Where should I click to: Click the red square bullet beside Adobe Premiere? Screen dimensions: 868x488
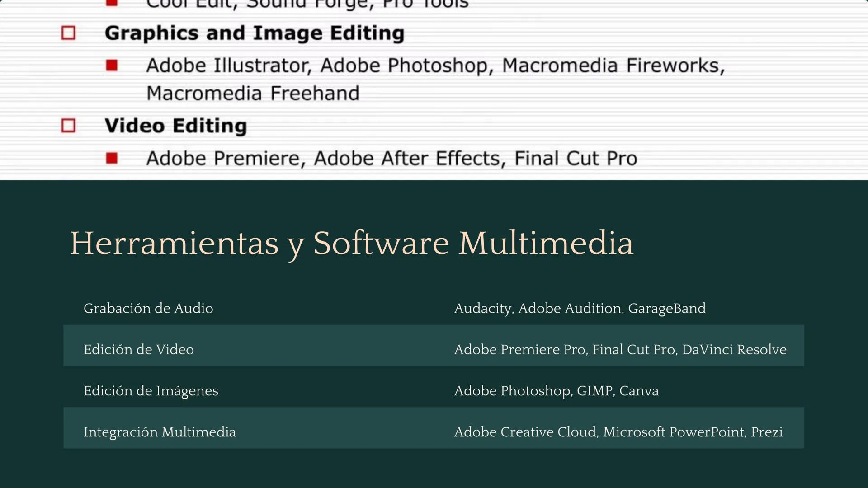point(112,158)
